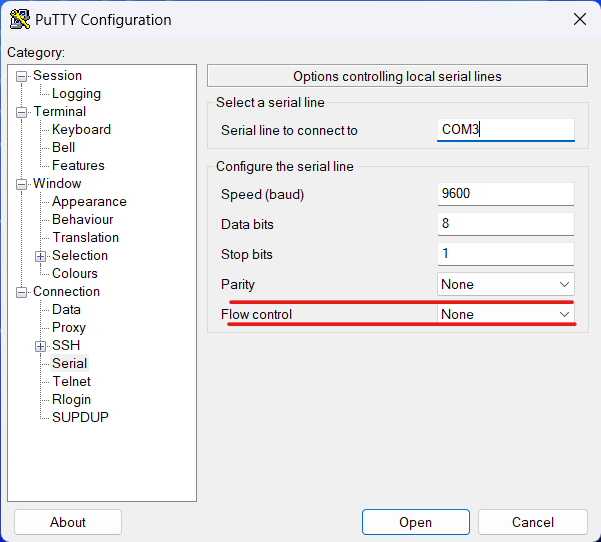Expand the Selection tree node

(41, 256)
